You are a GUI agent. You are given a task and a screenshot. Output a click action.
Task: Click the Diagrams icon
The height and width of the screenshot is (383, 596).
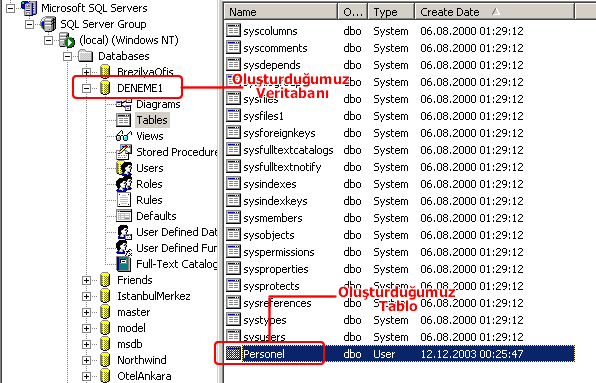click(124, 104)
